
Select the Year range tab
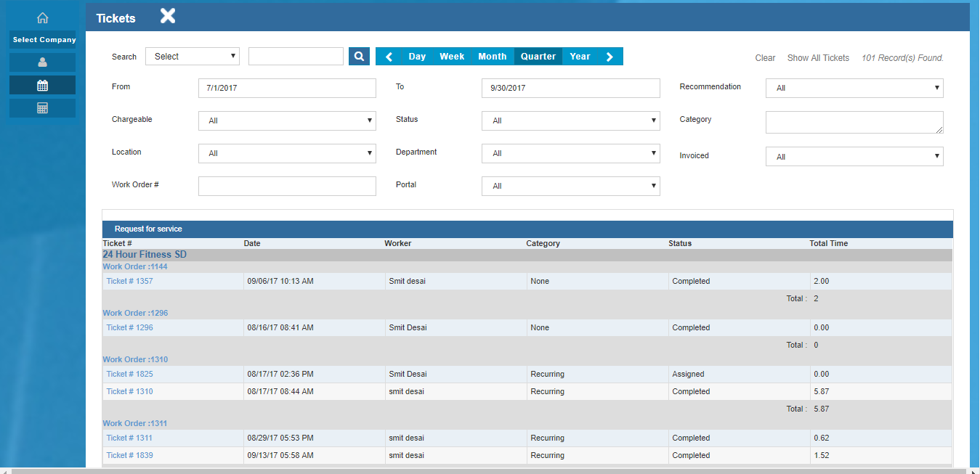point(580,57)
